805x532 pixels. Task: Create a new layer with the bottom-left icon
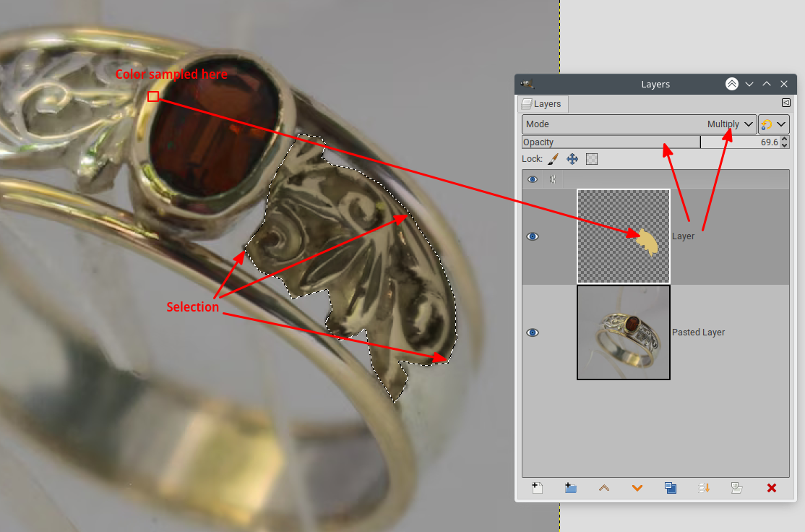coord(537,488)
